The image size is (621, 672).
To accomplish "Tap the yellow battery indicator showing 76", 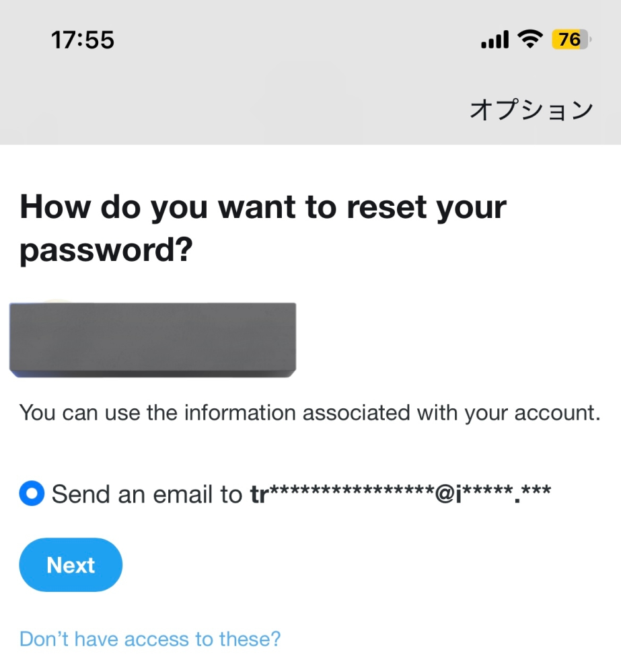I will point(571,40).
